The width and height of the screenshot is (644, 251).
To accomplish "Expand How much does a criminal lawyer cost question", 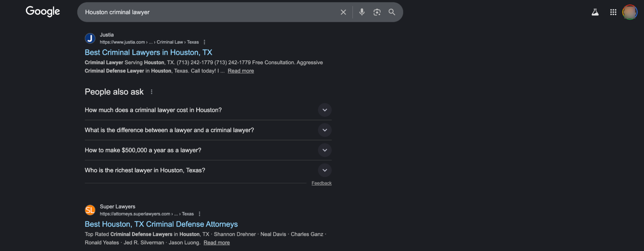I will pos(208,110).
